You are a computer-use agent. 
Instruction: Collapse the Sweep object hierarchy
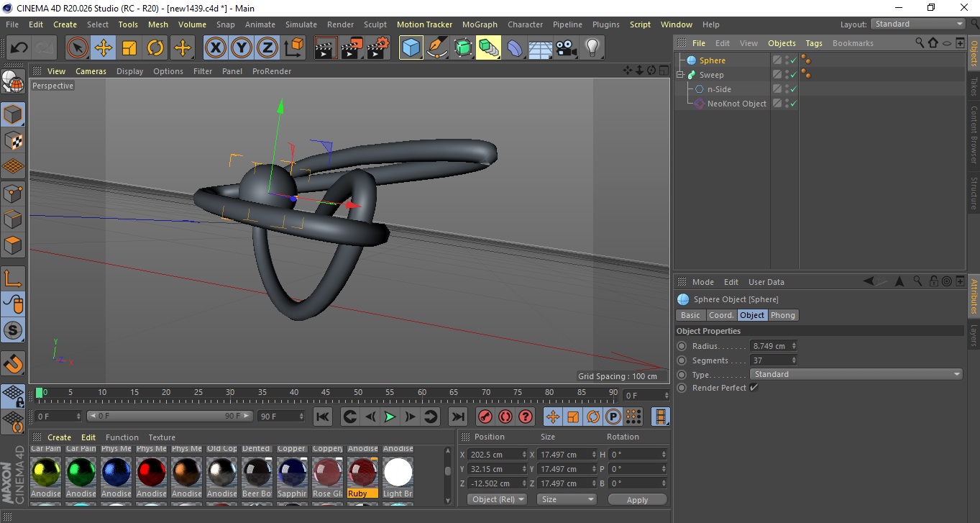click(680, 75)
